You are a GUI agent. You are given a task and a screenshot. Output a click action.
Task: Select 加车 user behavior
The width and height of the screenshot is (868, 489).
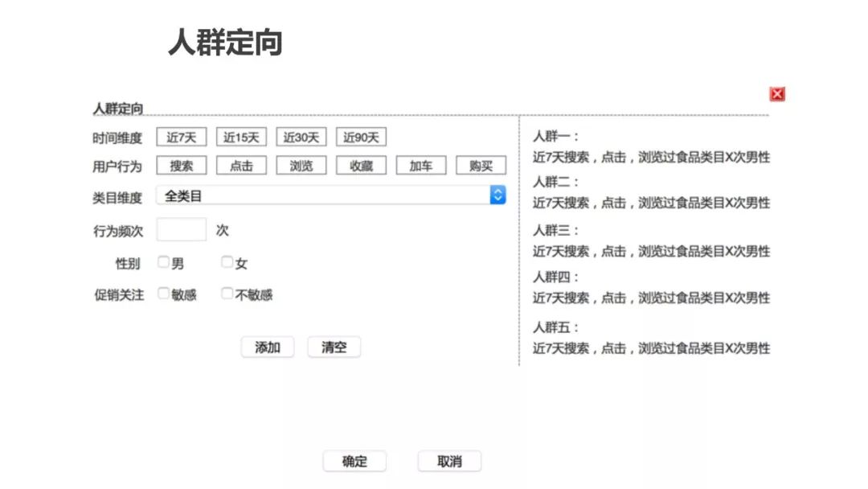420,166
